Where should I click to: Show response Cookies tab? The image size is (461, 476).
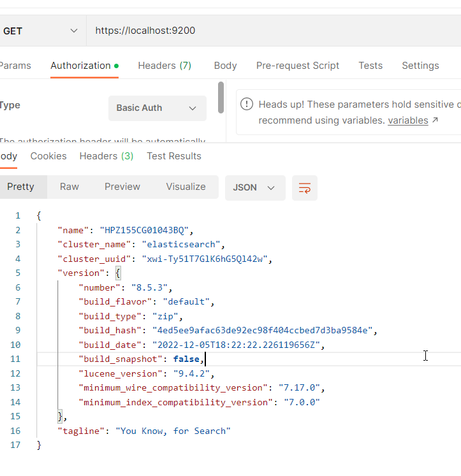48,156
